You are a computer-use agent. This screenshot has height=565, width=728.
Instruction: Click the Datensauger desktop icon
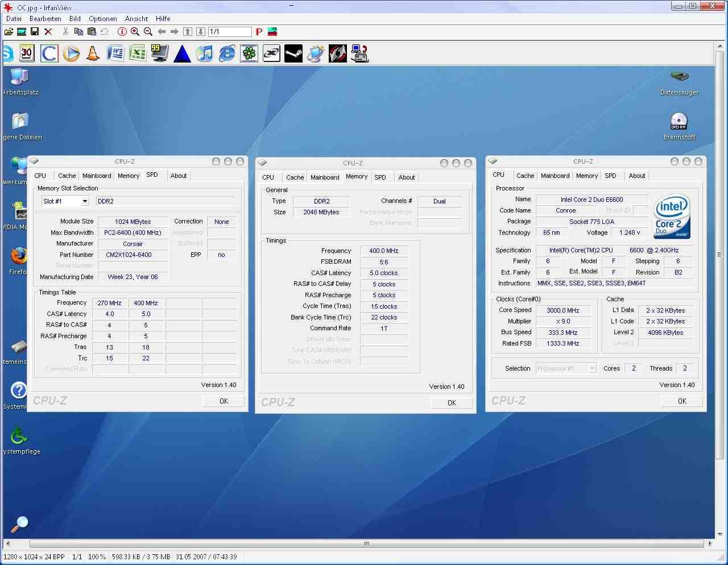pyautogui.click(x=679, y=82)
